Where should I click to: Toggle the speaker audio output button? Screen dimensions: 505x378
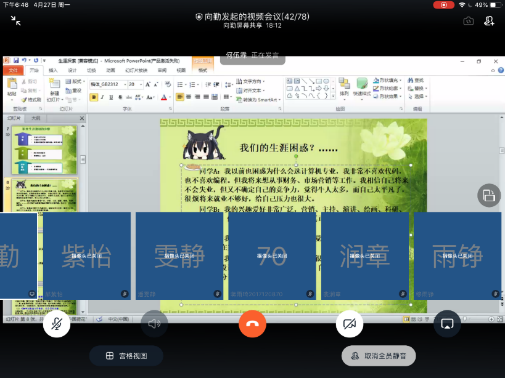click(154, 324)
